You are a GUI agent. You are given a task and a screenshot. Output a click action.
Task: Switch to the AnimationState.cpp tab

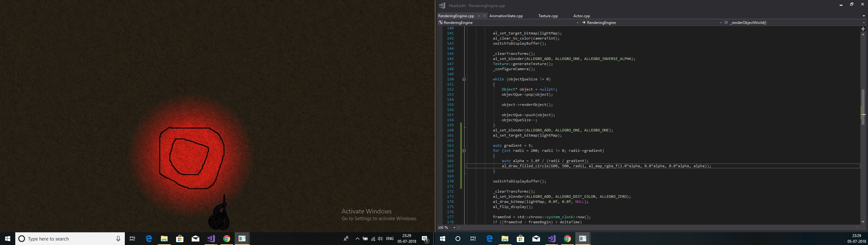coord(506,16)
